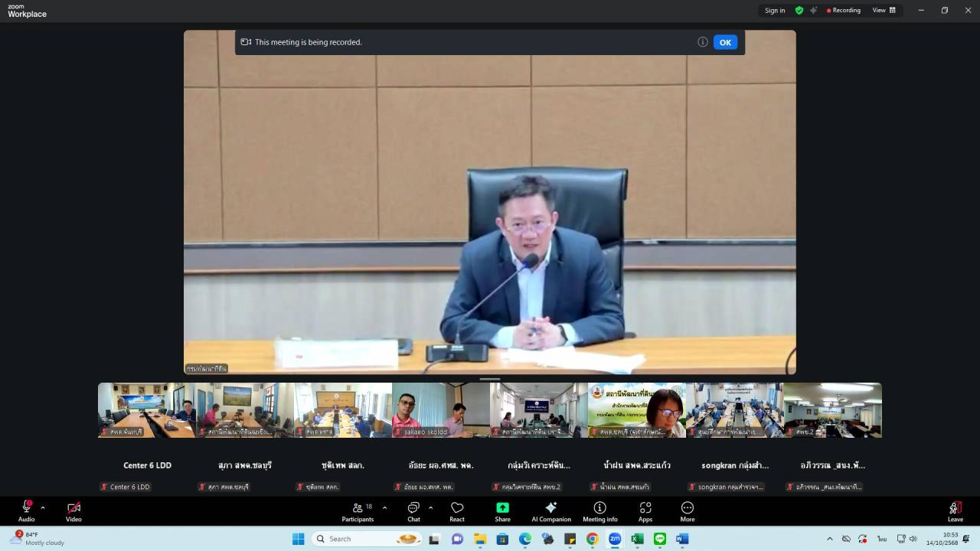Unmute the microphone with Audio button
This screenshot has height=551, width=980.
coord(26,511)
